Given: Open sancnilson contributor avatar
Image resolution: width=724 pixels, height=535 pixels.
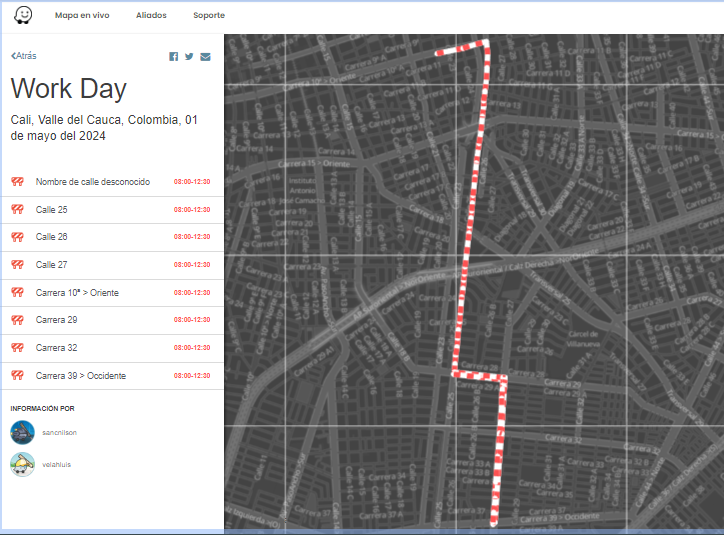Looking at the screenshot, I should coord(23,433).
